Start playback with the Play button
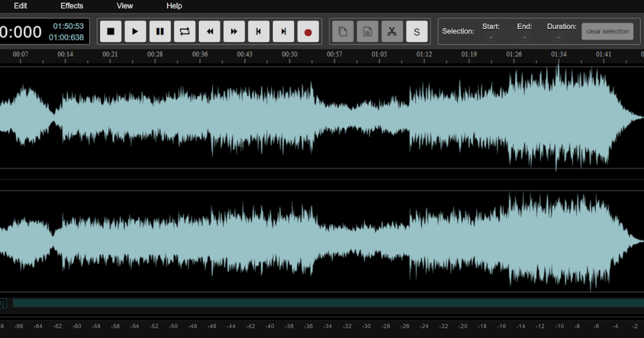This screenshot has height=338, width=644. tap(135, 32)
